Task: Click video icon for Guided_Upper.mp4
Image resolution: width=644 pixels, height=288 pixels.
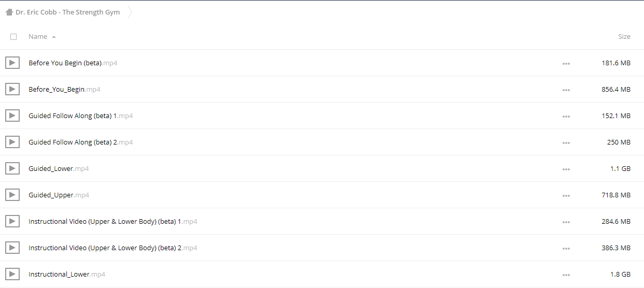Action: coord(12,195)
